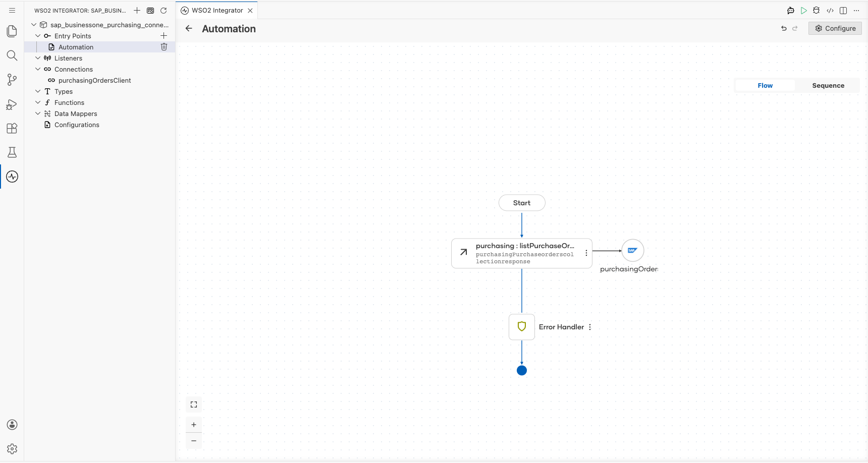Click the sidebar header icon left of refresh
Viewport: 868px width, 463px height.
(x=150, y=11)
